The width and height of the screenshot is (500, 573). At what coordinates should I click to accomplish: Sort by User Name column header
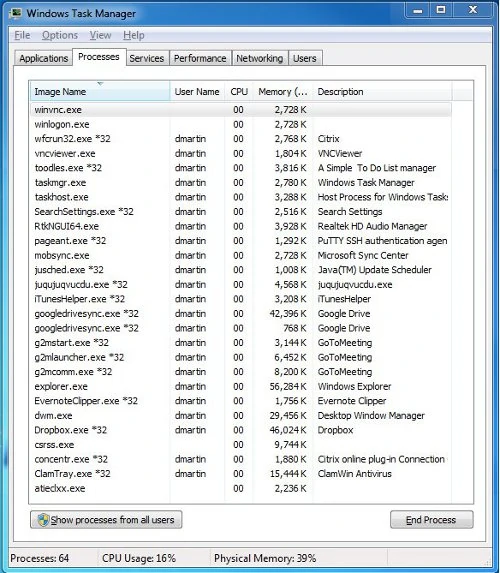point(197,91)
